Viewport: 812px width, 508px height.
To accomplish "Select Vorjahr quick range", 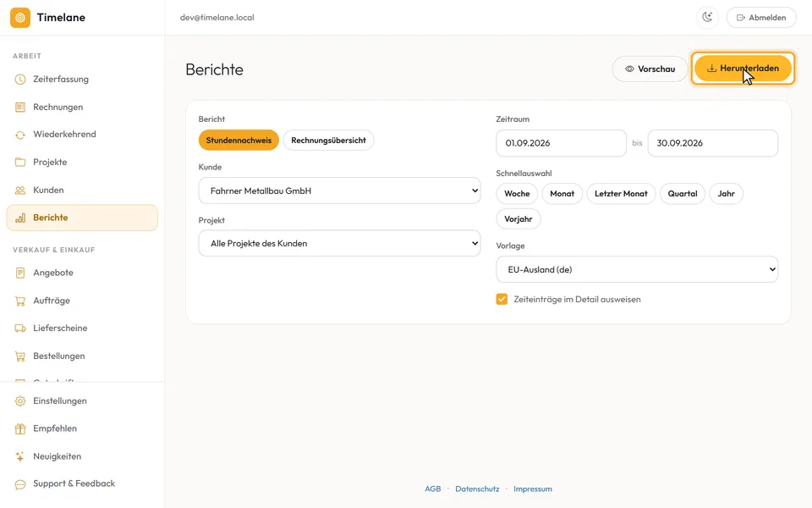I will 518,218.
